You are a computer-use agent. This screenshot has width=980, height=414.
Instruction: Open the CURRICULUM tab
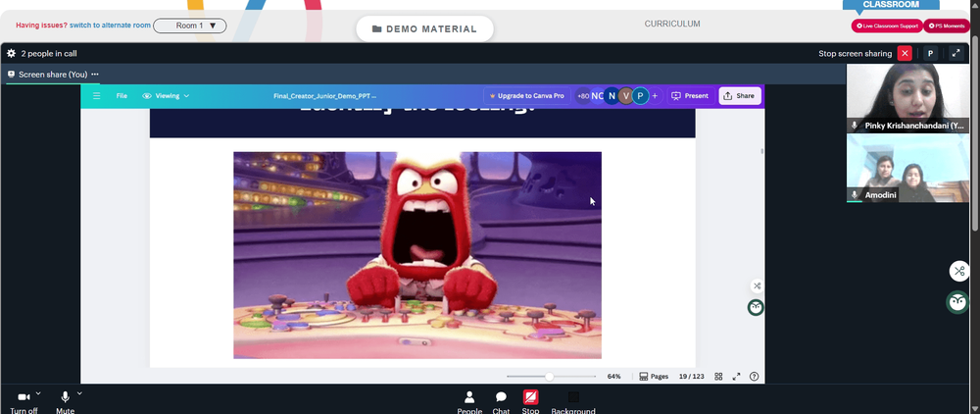pyautogui.click(x=672, y=24)
